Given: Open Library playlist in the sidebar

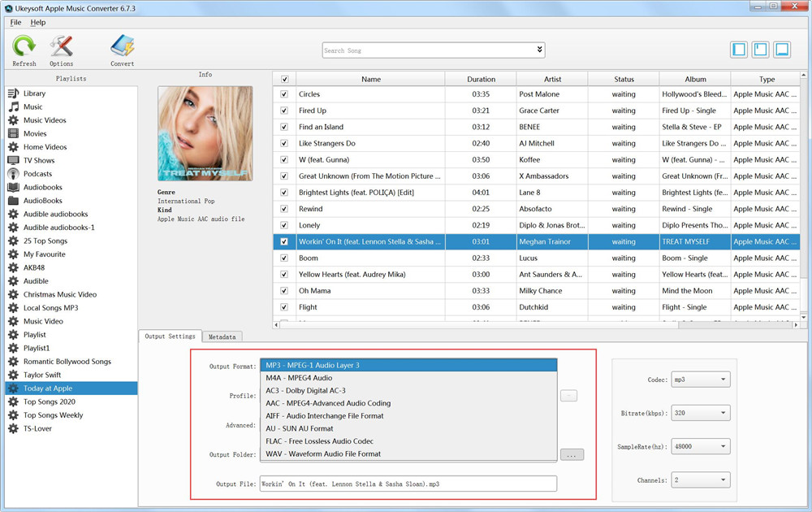Looking at the screenshot, I should pos(71,93).
